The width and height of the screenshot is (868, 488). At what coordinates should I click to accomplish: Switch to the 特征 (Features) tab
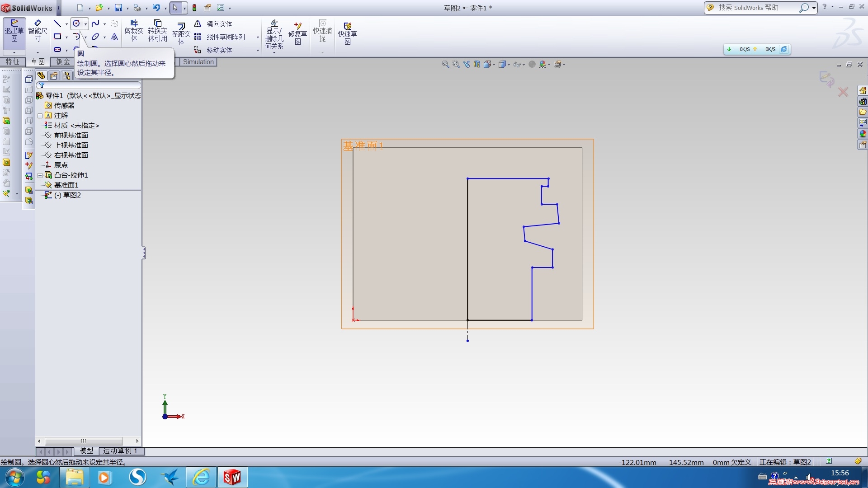(13, 62)
